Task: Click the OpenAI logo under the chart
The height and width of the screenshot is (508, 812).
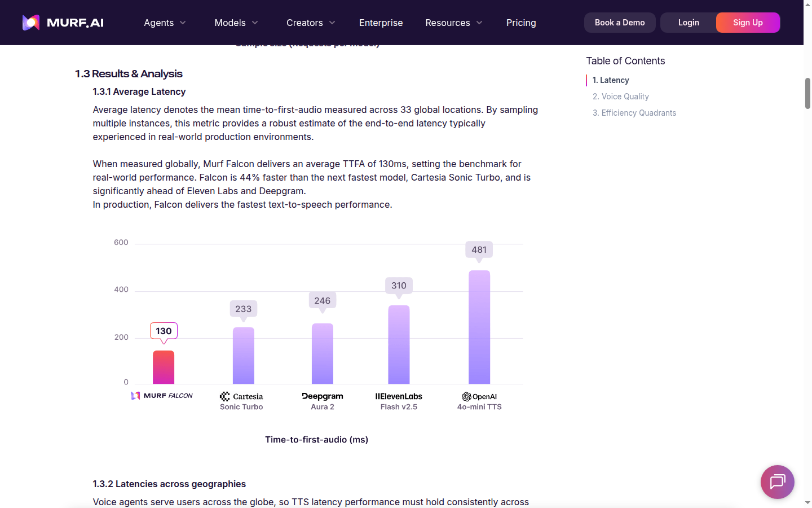Action: pyautogui.click(x=479, y=396)
